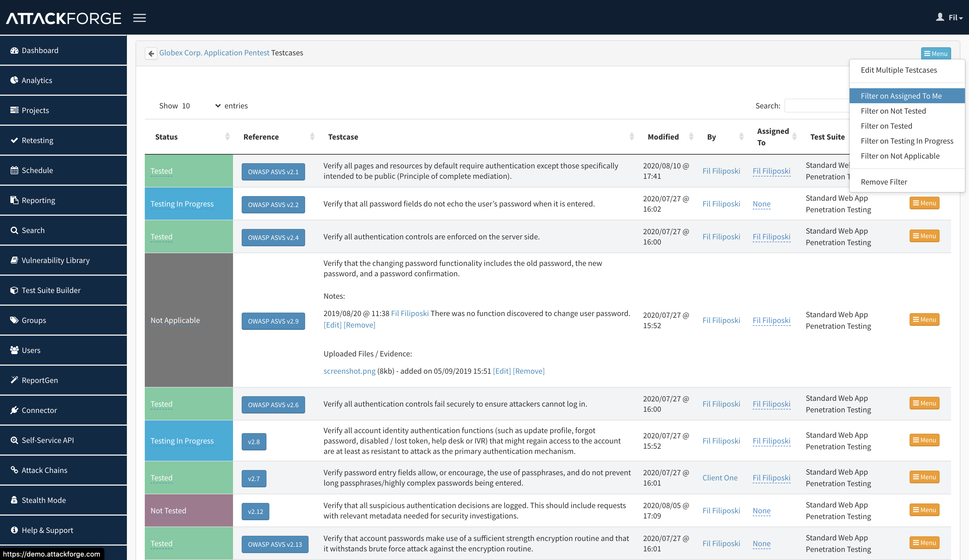Open Groups in the sidebar
Image resolution: width=969 pixels, height=560 pixels.
(x=63, y=320)
